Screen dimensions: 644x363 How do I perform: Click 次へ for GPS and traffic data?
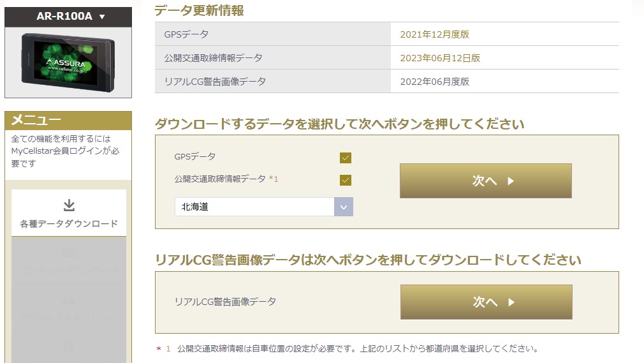pyautogui.click(x=485, y=181)
